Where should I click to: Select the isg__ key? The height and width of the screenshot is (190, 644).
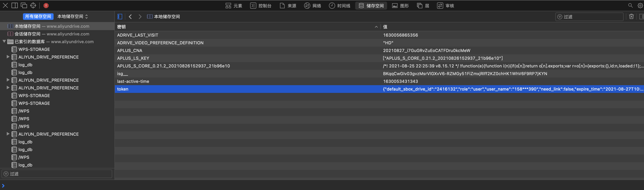click(123, 74)
